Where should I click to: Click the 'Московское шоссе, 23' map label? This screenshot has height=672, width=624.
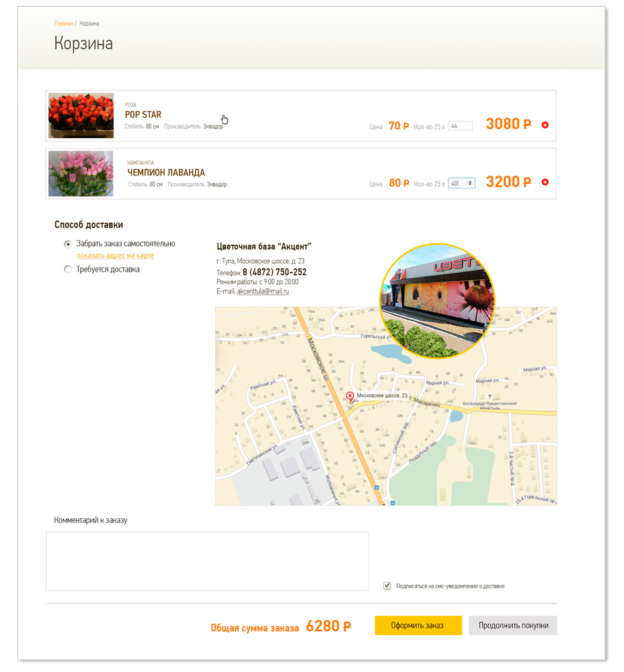pos(382,396)
